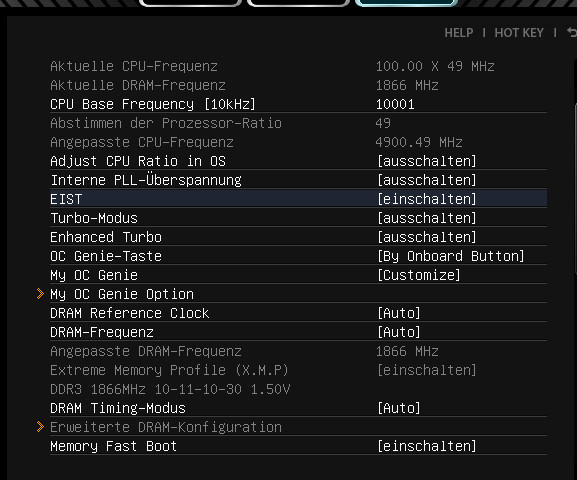This screenshot has height=480, width=577.
Task: Open Erweiterte DRAM-Konfiguration entry
Action: click(166, 427)
